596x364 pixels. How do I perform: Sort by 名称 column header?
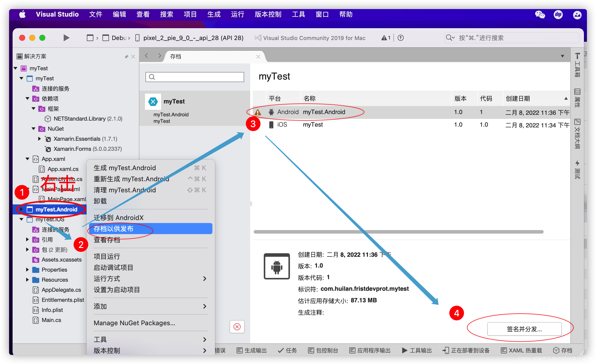376,98
